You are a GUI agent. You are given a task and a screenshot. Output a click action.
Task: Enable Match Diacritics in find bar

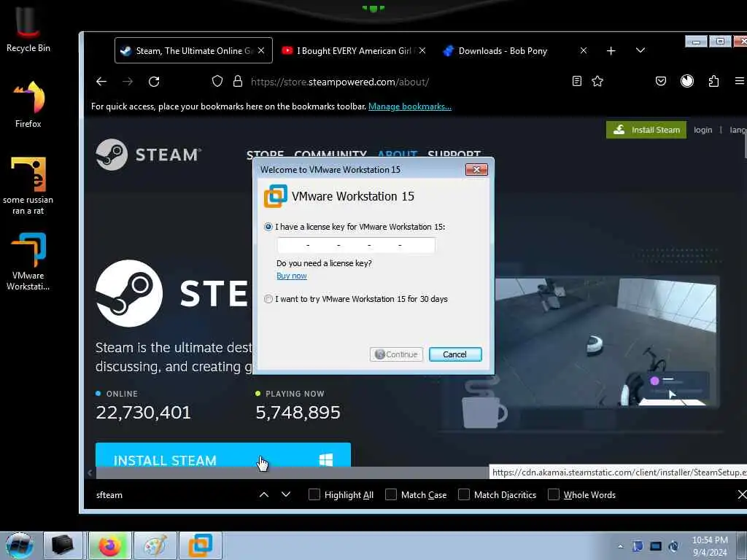click(x=464, y=495)
